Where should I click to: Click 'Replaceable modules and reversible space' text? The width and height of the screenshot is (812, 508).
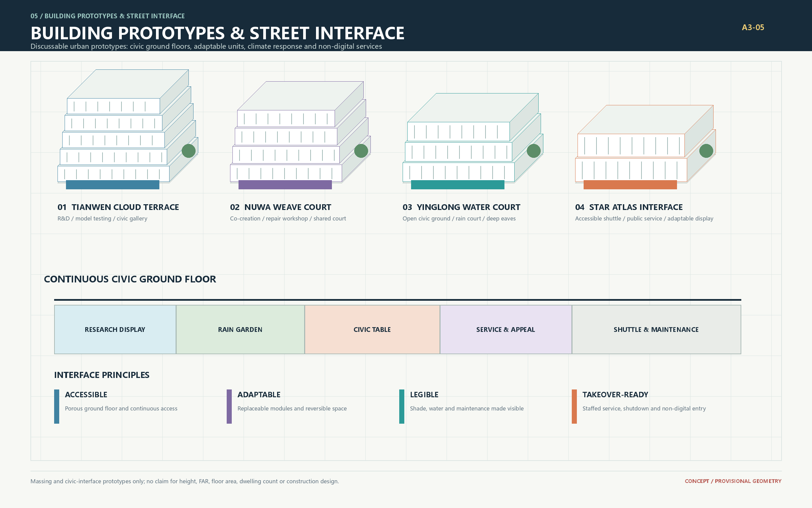click(292, 408)
